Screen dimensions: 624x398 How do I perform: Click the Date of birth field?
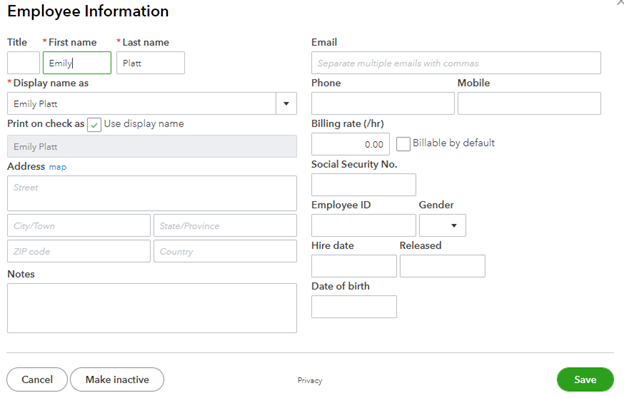pos(354,306)
